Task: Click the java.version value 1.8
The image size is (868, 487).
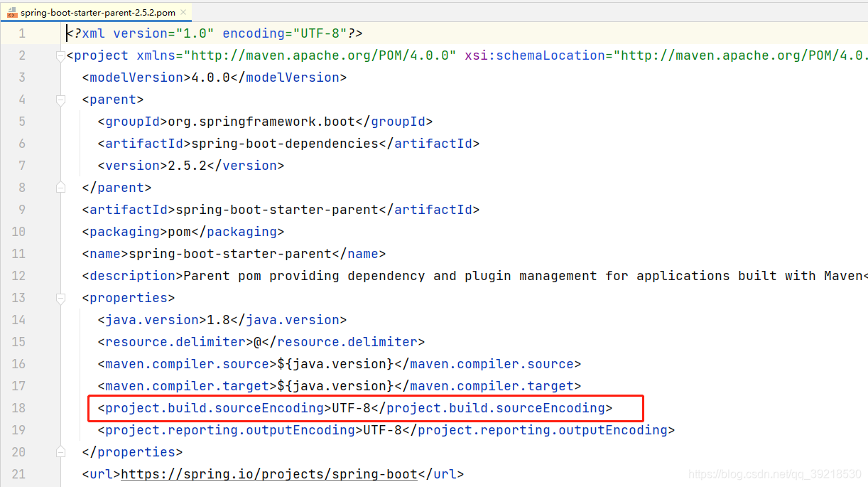Action: [219, 321]
